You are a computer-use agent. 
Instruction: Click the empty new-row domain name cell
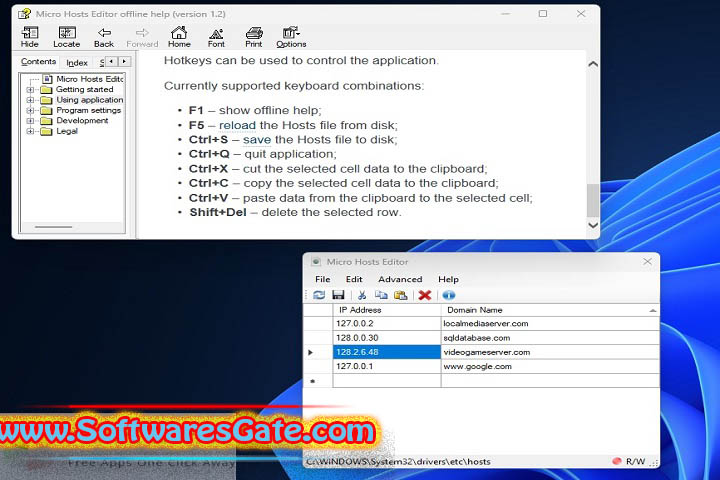(x=550, y=380)
